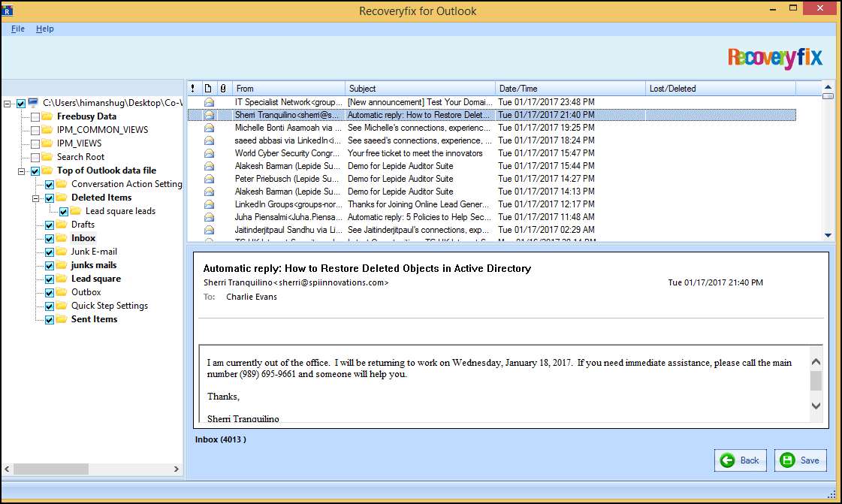Click the envelope icon of LinkedIn Groups email

click(x=209, y=204)
